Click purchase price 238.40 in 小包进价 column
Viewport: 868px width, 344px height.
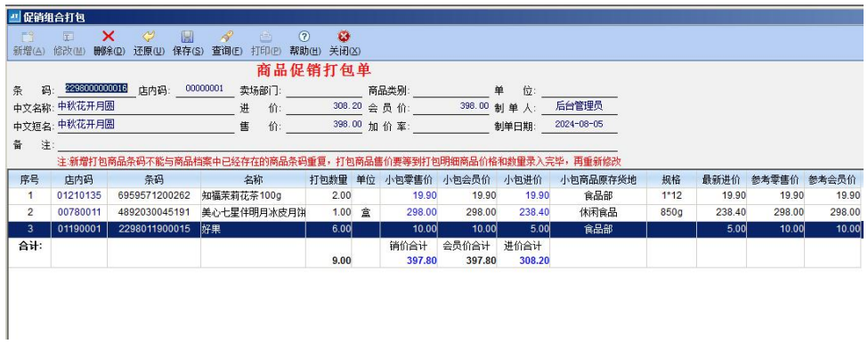click(x=523, y=212)
